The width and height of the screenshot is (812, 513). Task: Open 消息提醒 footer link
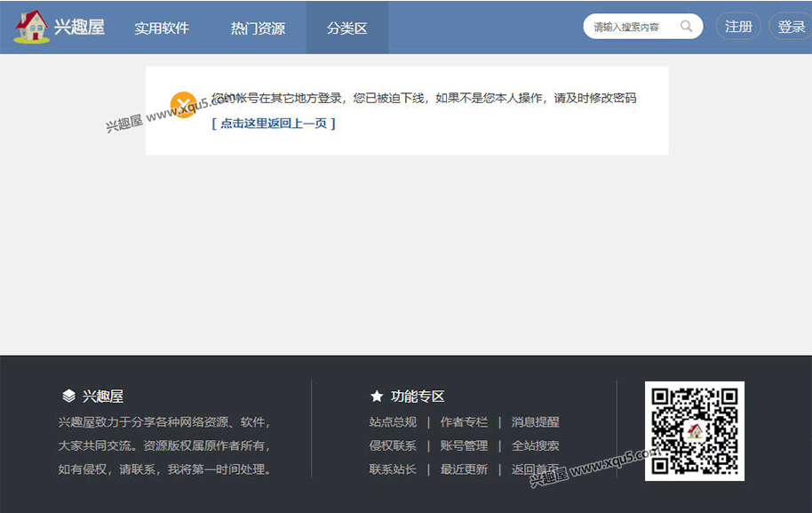(535, 422)
